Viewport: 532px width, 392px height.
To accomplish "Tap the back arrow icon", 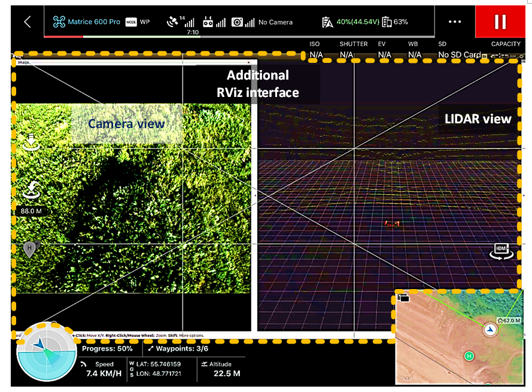I will pos(28,22).
